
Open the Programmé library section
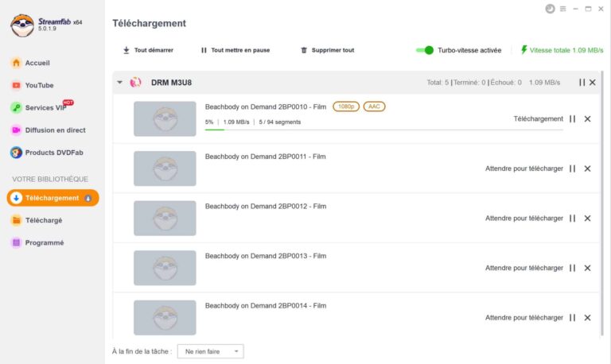coord(44,242)
